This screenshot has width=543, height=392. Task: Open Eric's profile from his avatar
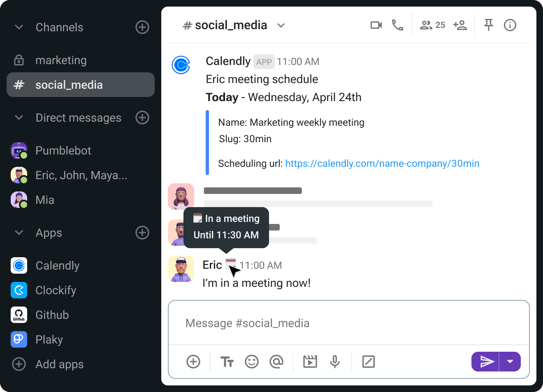pyautogui.click(x=181, y=269)
